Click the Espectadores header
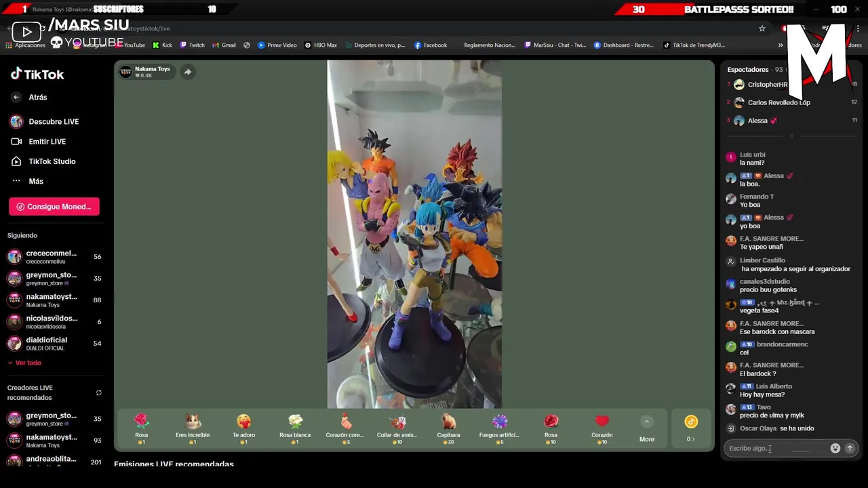Viewport: 868px width, 488px height. (747, 69)
